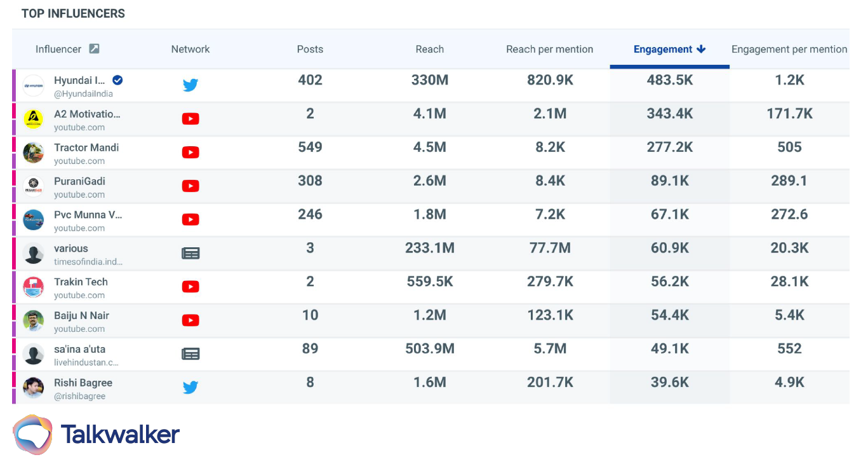Image resolution: width=868 pixels, height=464 pixels.
Task: Select the 77.7M reach per mention cell
Action: [550, 248]
